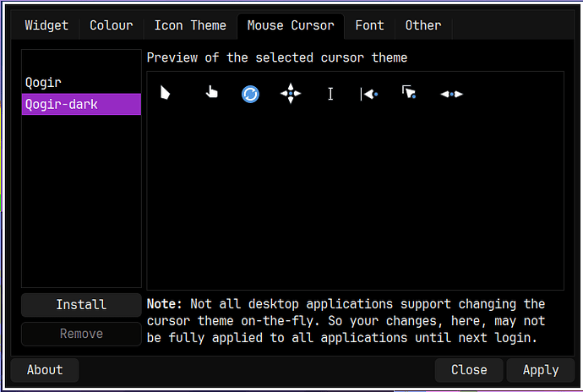Select the Qogir-dark cursor theme

[x=81, y=104]
